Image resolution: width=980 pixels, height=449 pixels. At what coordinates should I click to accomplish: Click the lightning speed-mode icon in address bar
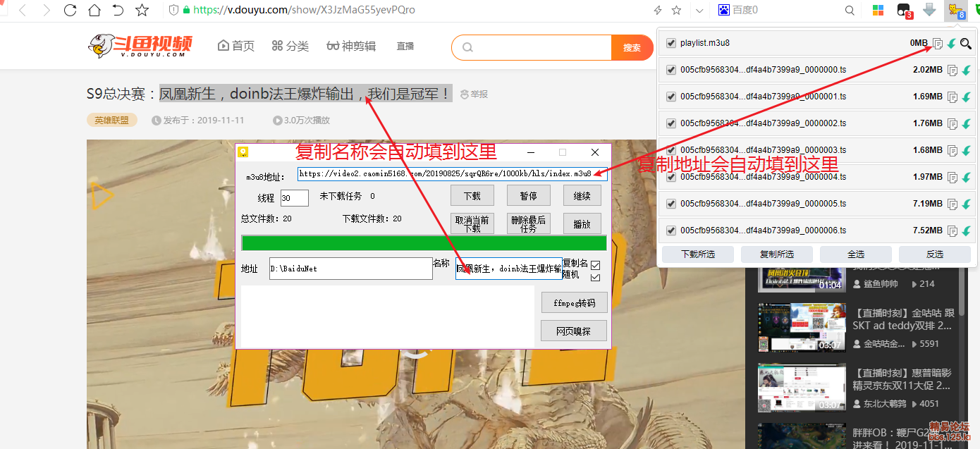pyautogui.click(x=658, y=10)
